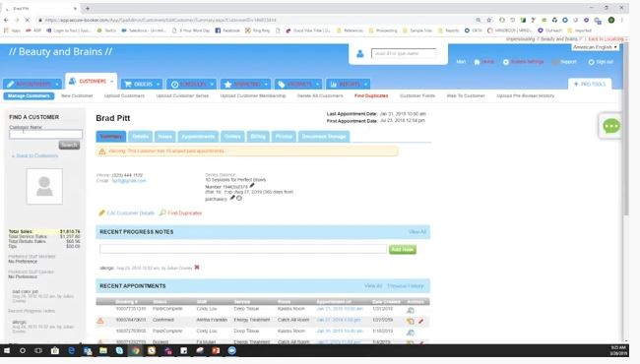640x364 pixels.
Task: Open the Orders dropdown menu
Action: [x=142, y=84]
